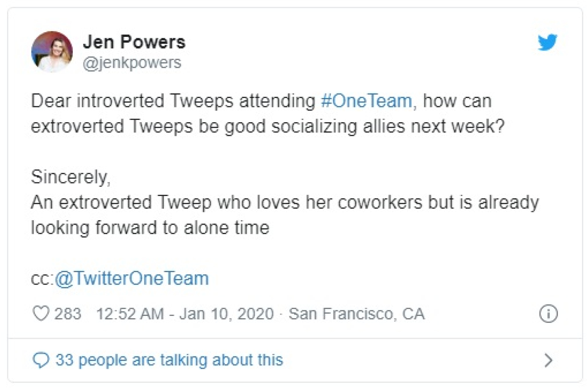Open Jen Powers' profile avatar photo
The width and height of the screenshot is (588, 392).
click(x=52, y=52)
